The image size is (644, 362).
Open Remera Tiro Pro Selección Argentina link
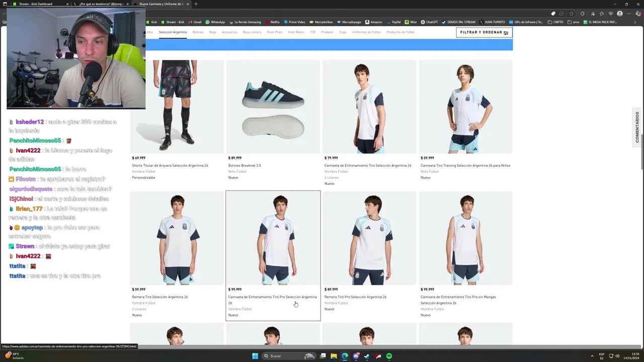pos(355,297)
